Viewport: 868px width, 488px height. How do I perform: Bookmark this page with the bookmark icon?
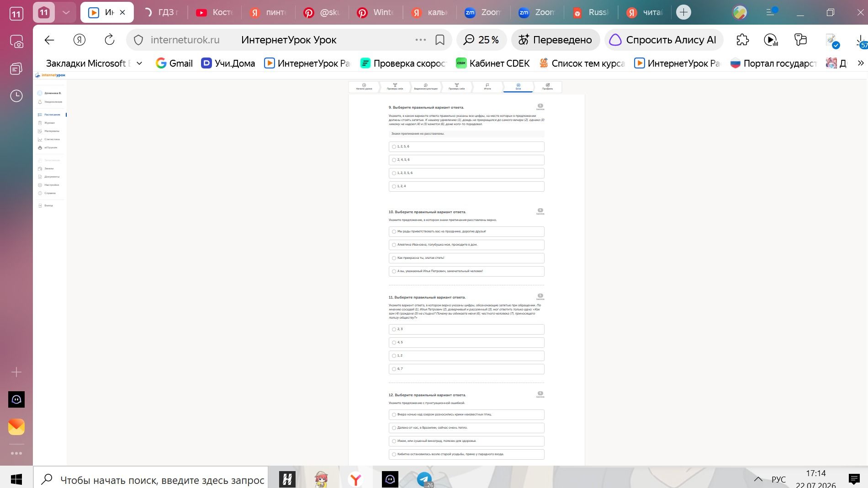pos(440,40)
